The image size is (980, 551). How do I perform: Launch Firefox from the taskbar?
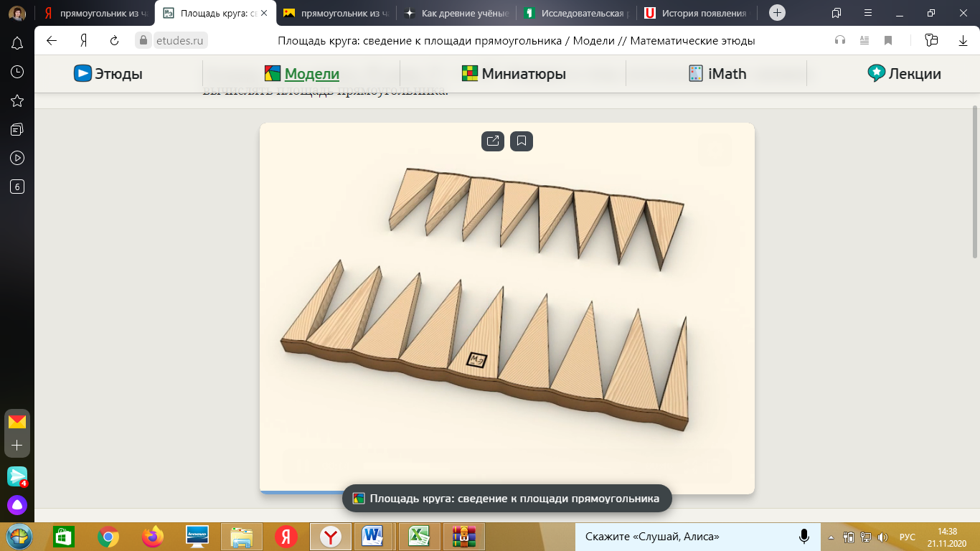pos(152,536)
